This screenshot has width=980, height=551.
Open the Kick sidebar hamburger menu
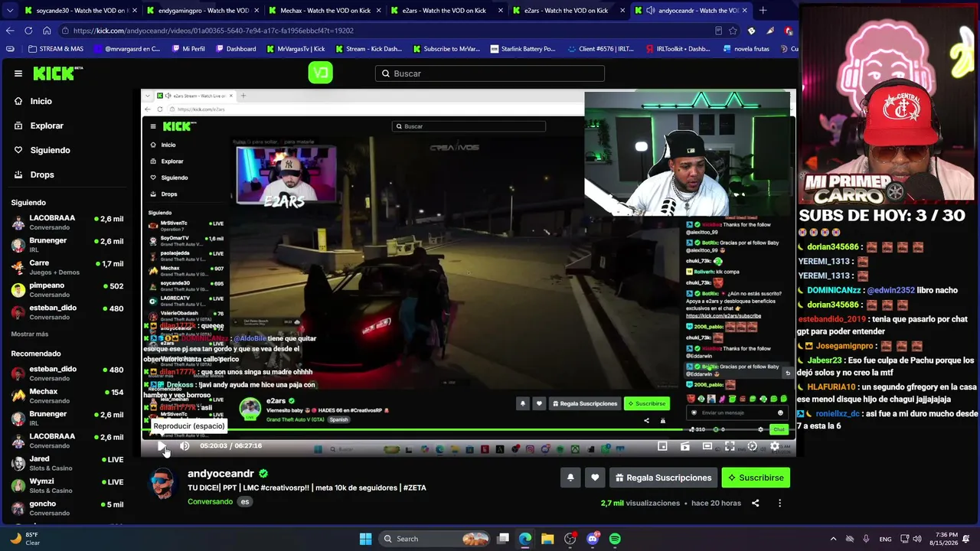pyautogui.click(x=18, y=73)
